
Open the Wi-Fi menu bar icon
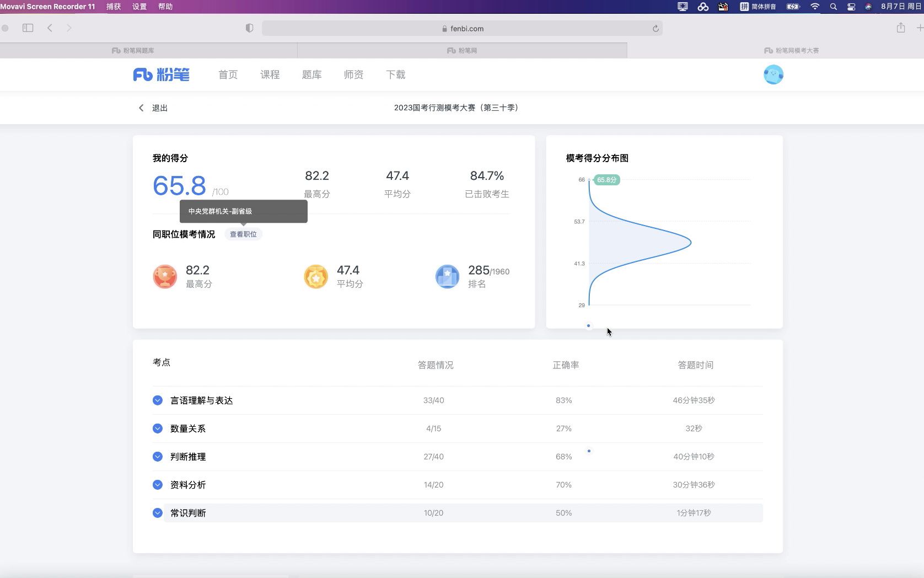click(x=815, y=7)
